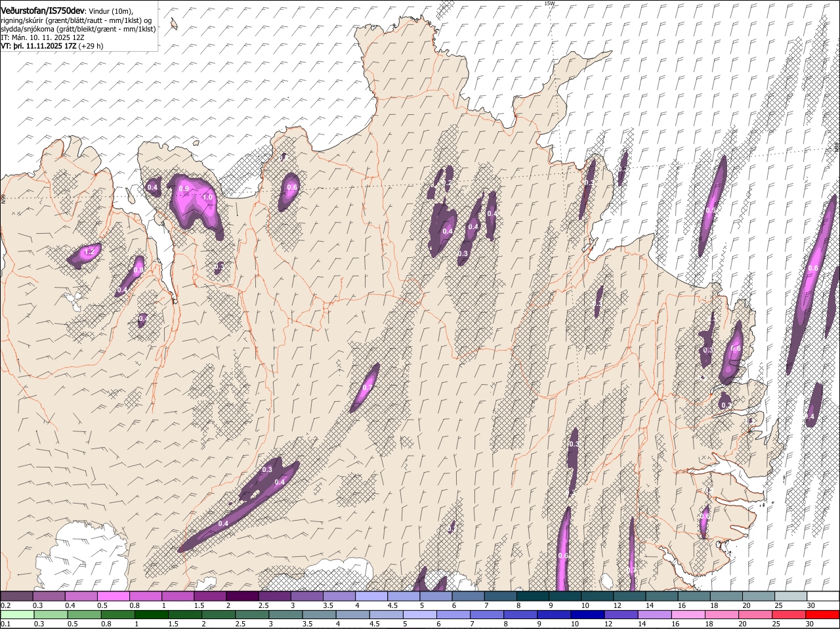Image resolution: width=840 pixels, height=629 pixels.
Task: Select top legend swatch between 12 and 14
Action: click(x=629, y=596)
